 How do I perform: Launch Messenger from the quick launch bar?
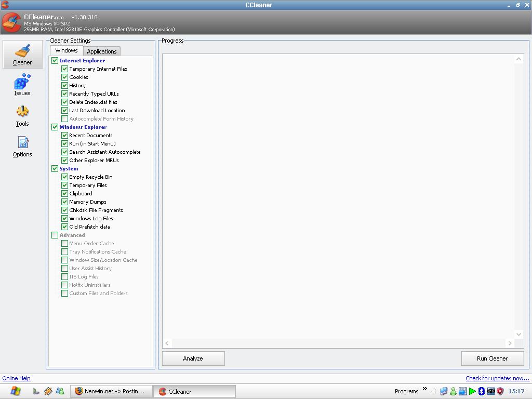click(60, 391)
